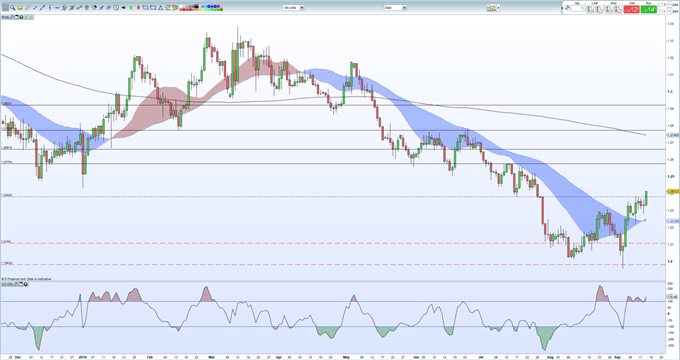Viewport: 680px width, 360px height.
Task: Tick the lower checkbox beside Buy
Action: click(661, 11)
